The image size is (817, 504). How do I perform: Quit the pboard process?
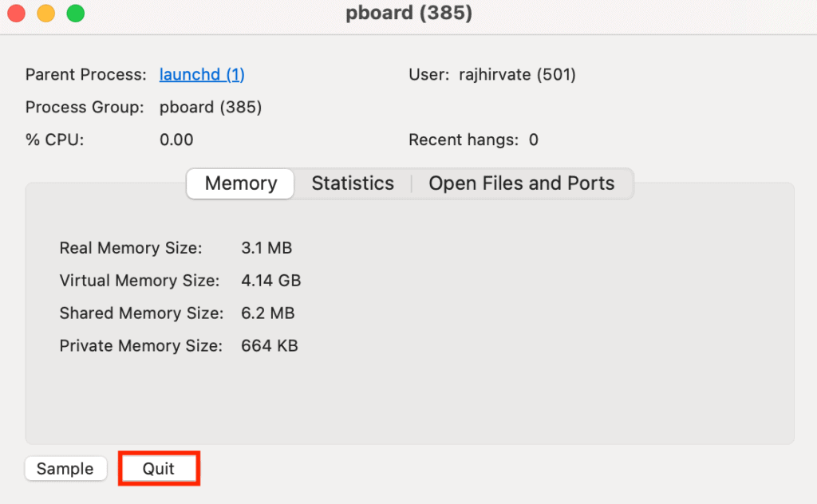pyautogui.click(x=159, y=469)
